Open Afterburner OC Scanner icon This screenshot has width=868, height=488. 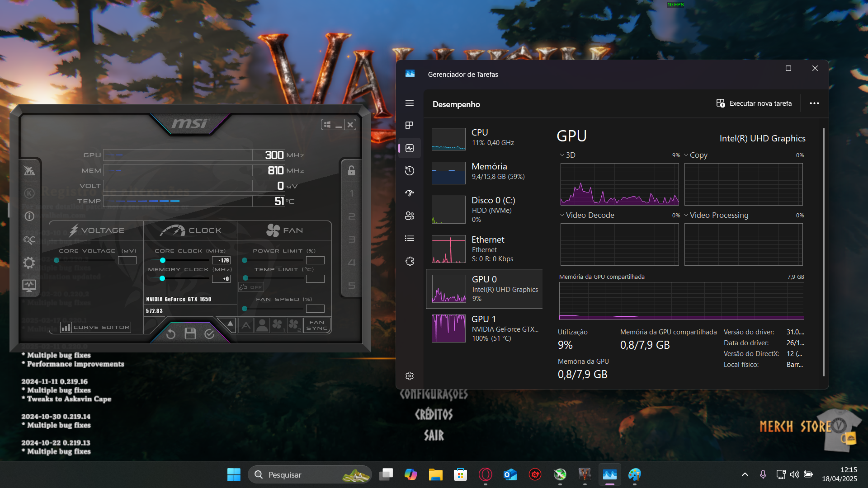[29, 240]
